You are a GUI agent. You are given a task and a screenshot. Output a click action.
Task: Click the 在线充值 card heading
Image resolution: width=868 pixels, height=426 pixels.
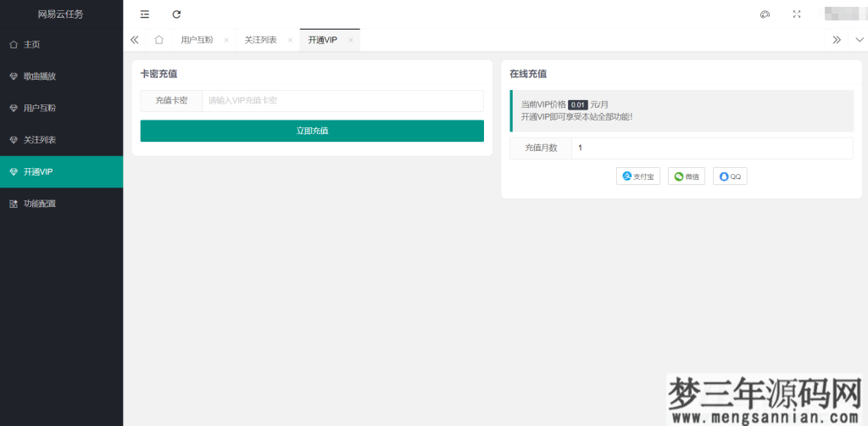[x=528, y=74]
